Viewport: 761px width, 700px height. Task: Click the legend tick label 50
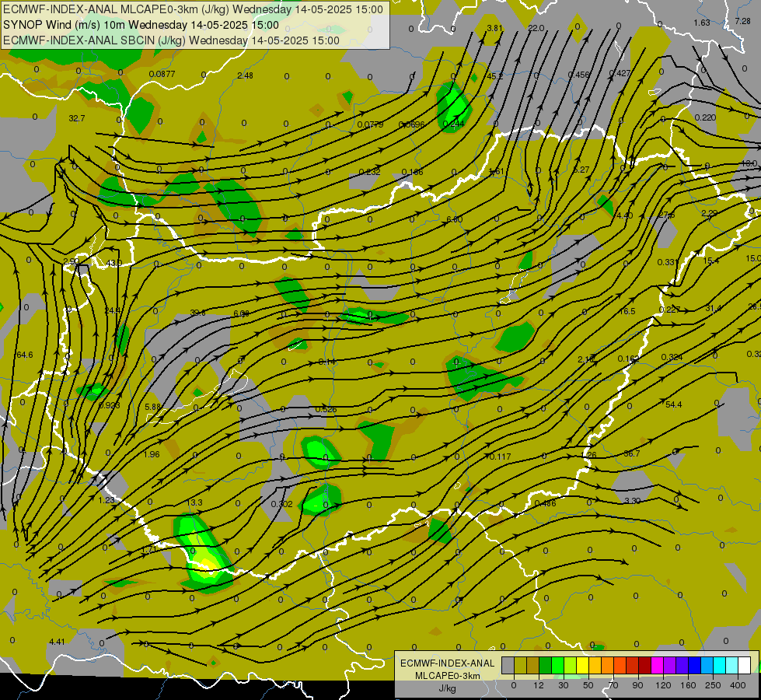click(x=588, y=685)
